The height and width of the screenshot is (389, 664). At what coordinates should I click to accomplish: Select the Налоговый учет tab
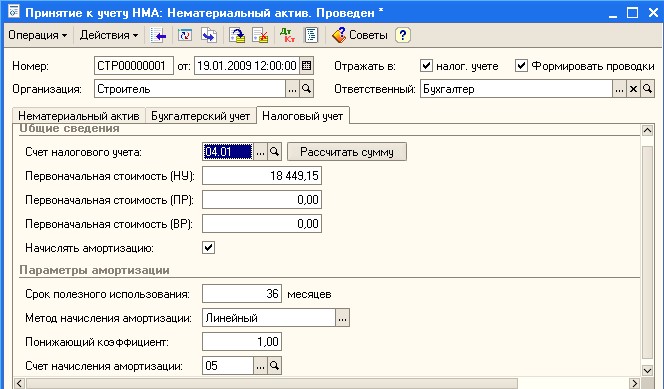point(303,116)
